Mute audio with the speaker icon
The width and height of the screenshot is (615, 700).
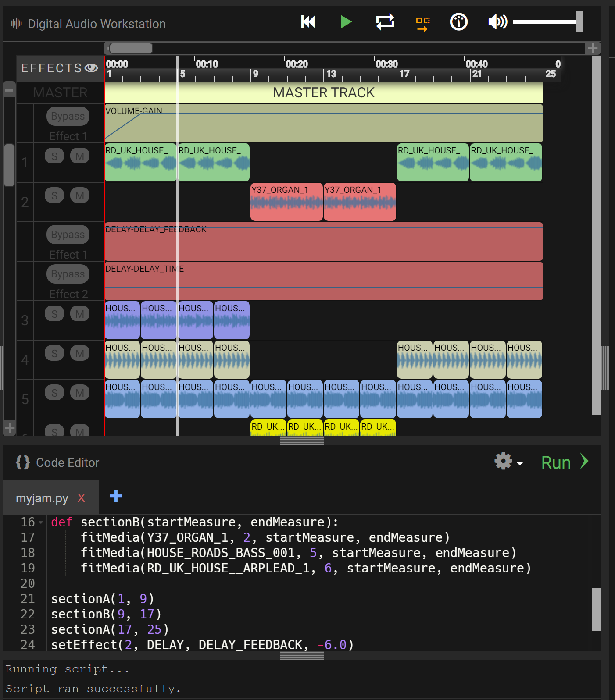pos(497,22)
